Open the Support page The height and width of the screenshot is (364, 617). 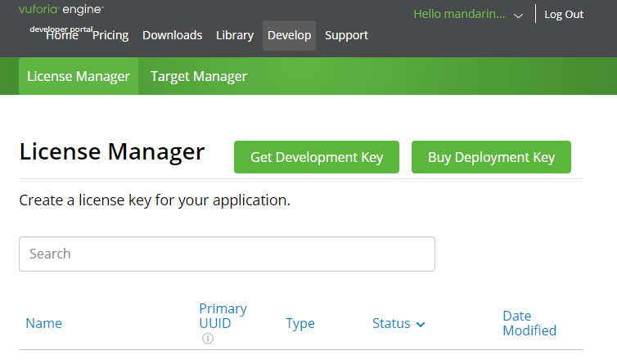(347, 35)
